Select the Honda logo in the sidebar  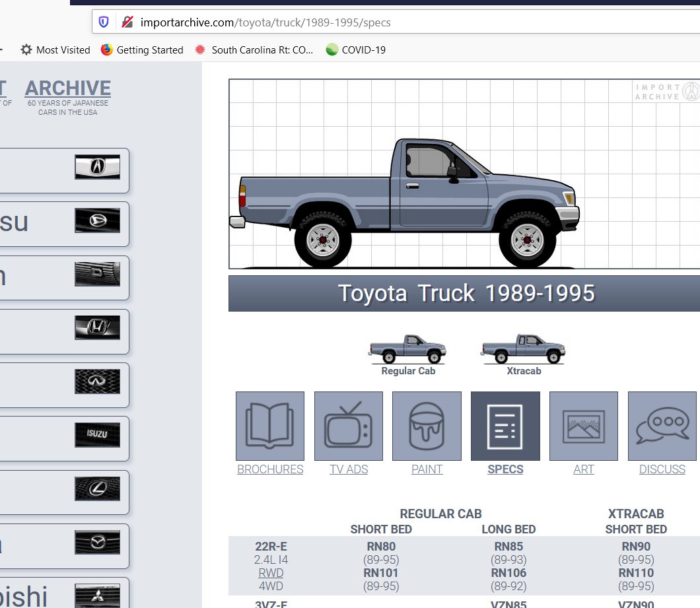97,327
